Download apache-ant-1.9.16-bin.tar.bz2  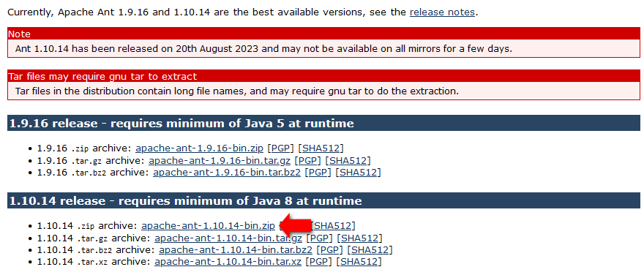(x=227, y=173)
